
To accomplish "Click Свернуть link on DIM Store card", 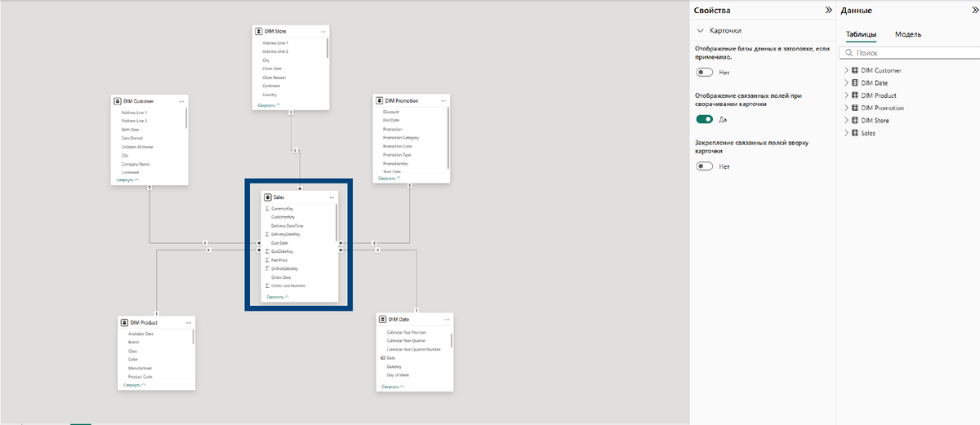I will pyautogui.click(x=269, y=105).
